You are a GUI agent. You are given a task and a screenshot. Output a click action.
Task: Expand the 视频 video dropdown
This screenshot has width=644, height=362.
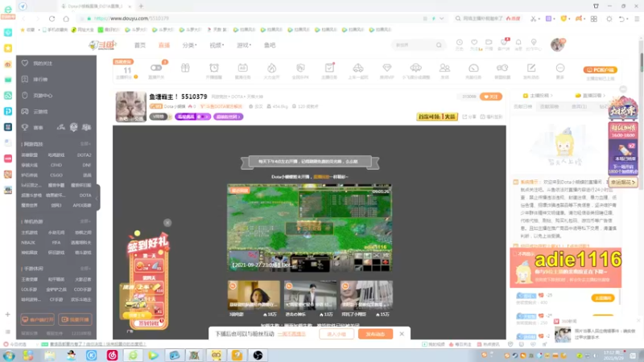click(x=217, y=45)
